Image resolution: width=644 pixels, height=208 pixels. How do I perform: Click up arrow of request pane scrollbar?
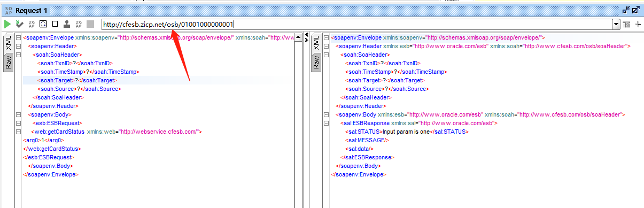(298, 37)
